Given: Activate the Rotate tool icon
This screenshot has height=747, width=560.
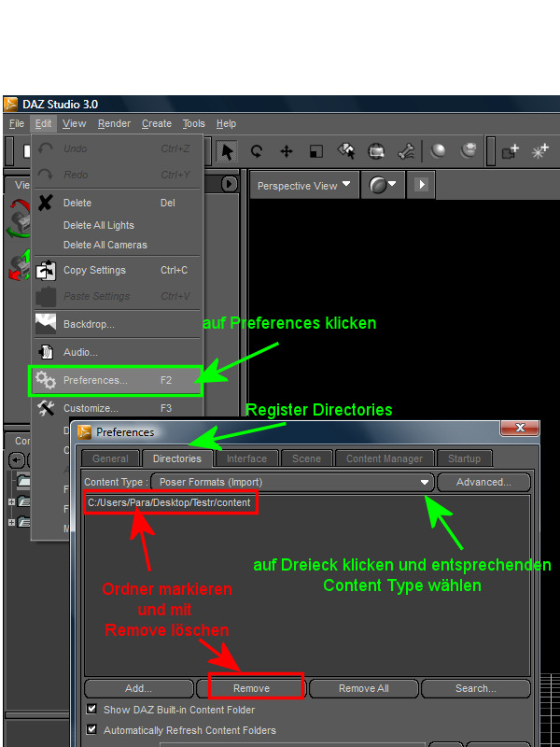Looking at the screenshot, I should coord(257,151).
